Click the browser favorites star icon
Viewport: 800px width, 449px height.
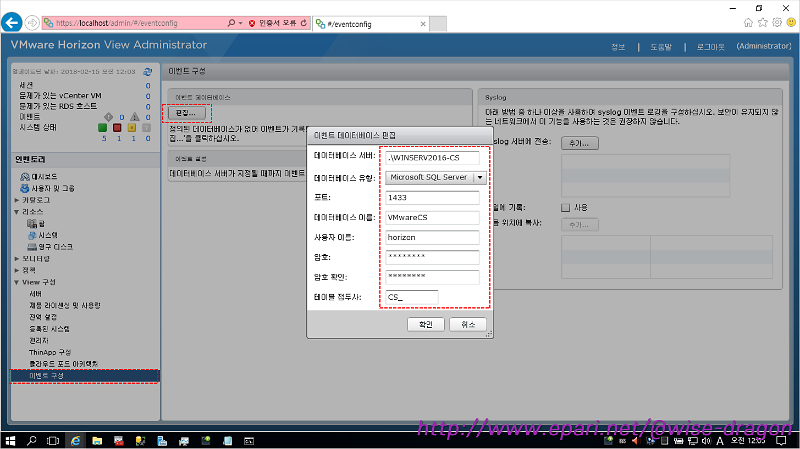click(763, 22)
